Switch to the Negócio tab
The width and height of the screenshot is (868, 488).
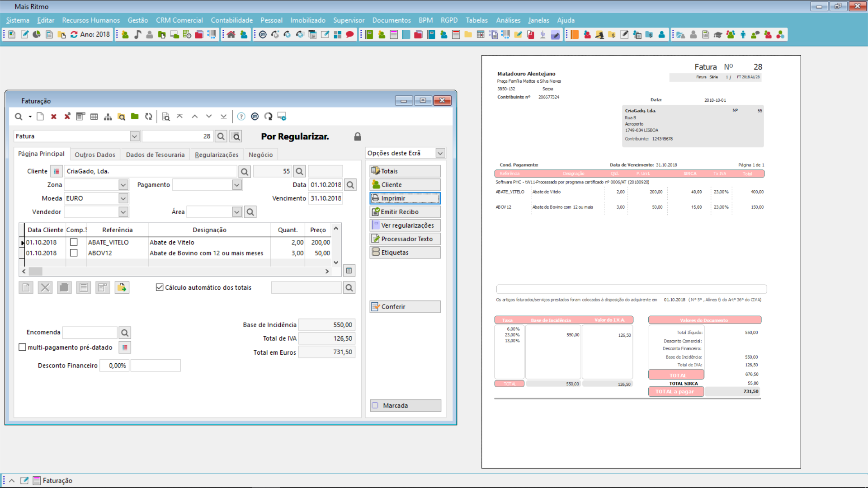(x=260, y=155)
